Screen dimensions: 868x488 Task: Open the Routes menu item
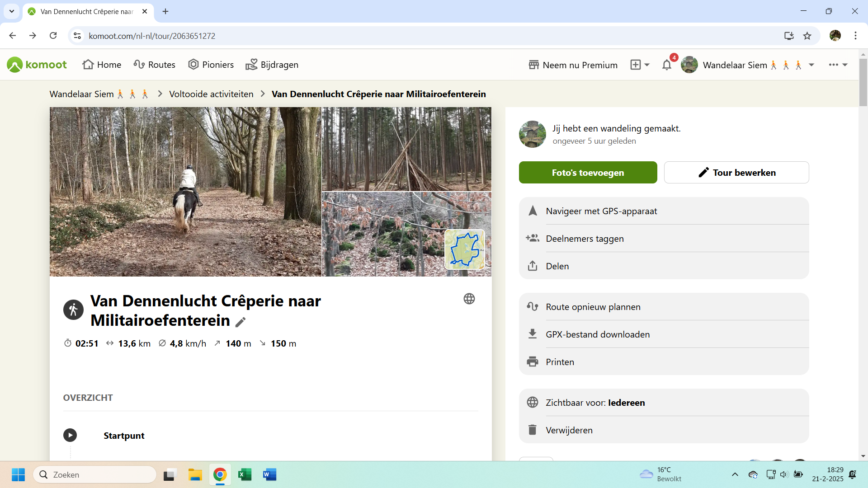point(155,65)
